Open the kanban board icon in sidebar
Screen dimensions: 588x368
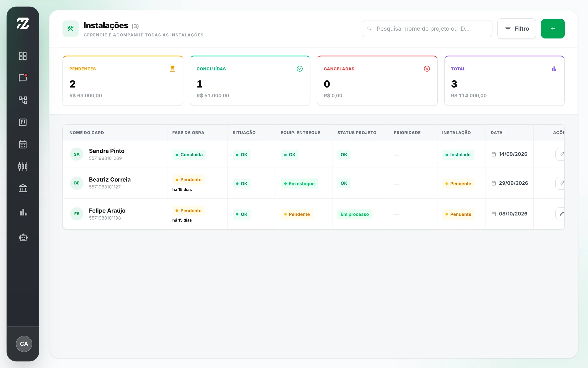[23, 122]
